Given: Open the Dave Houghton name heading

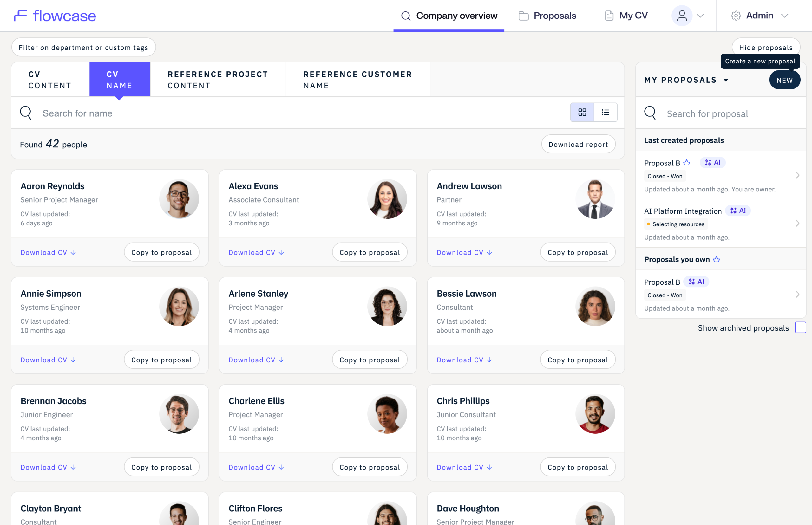Looking at the screenshot, I should tap(468, 508).
